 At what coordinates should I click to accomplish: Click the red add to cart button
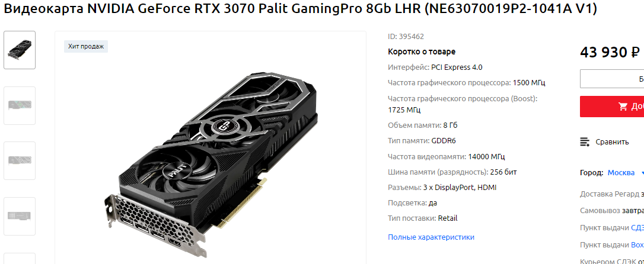(612, 107)
